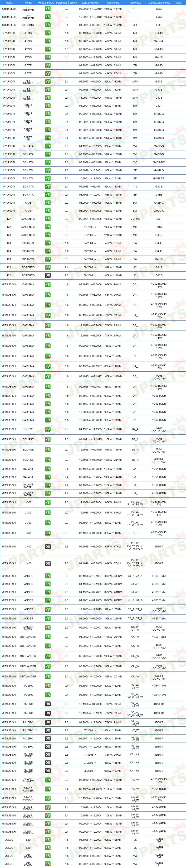This screenshot has height=868, width=186.
Task: Click petrol icon for Outlander 148kW row
Action: pyautogui.click(x=48, y=676)
